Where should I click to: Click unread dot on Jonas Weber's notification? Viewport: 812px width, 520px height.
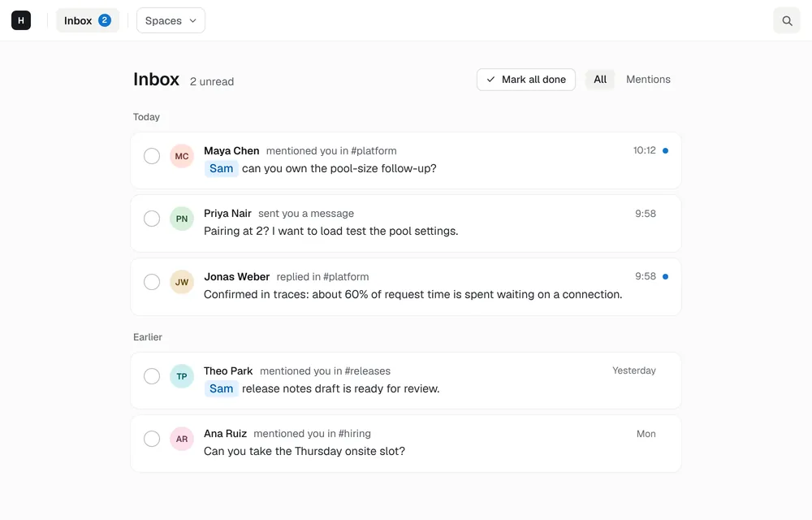coord(666,276)
